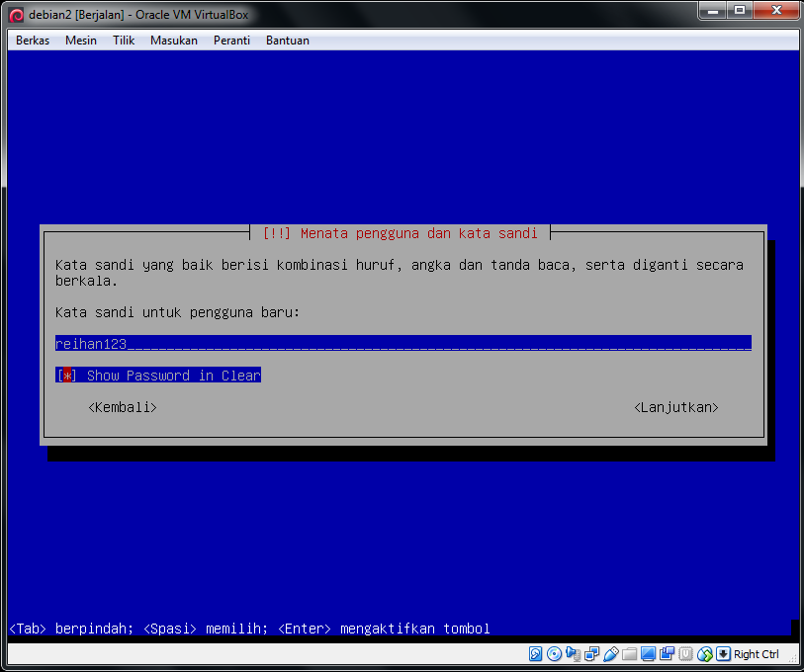Click the video capture status icon
804x672 pixels.
tap(668, 654)
